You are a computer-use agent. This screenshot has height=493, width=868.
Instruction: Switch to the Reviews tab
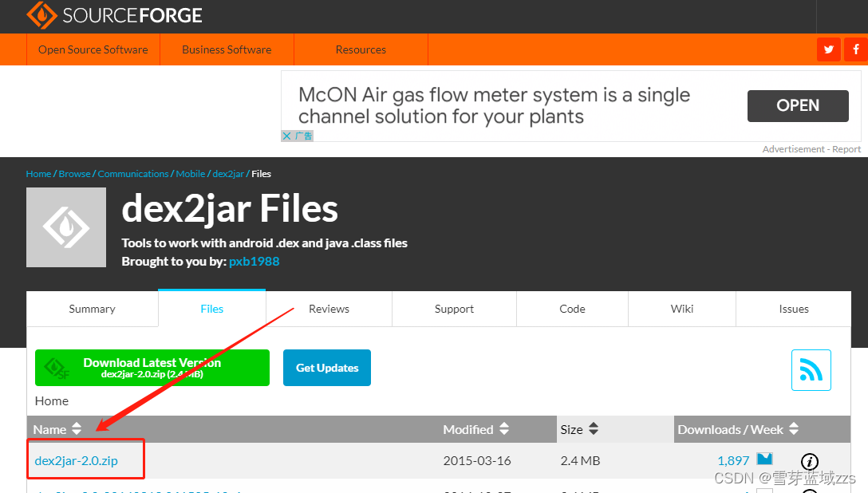(329, 309)
